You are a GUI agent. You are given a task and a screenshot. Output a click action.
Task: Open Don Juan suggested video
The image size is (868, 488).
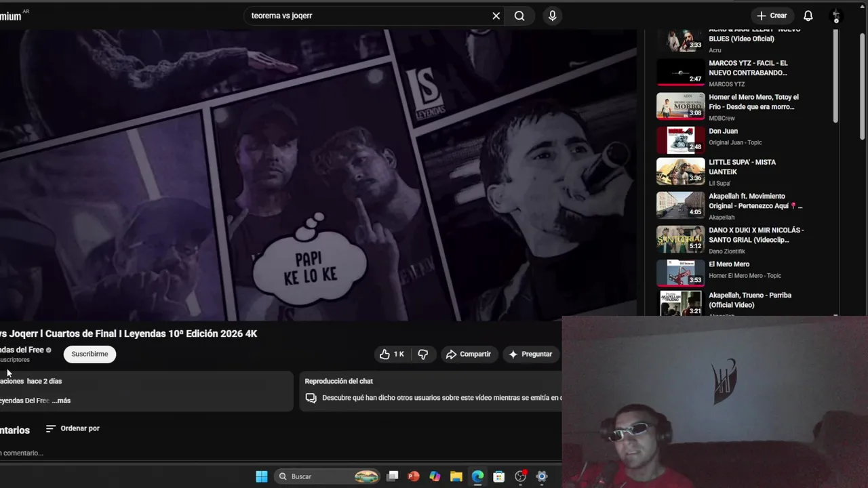[x=723, y=131]
